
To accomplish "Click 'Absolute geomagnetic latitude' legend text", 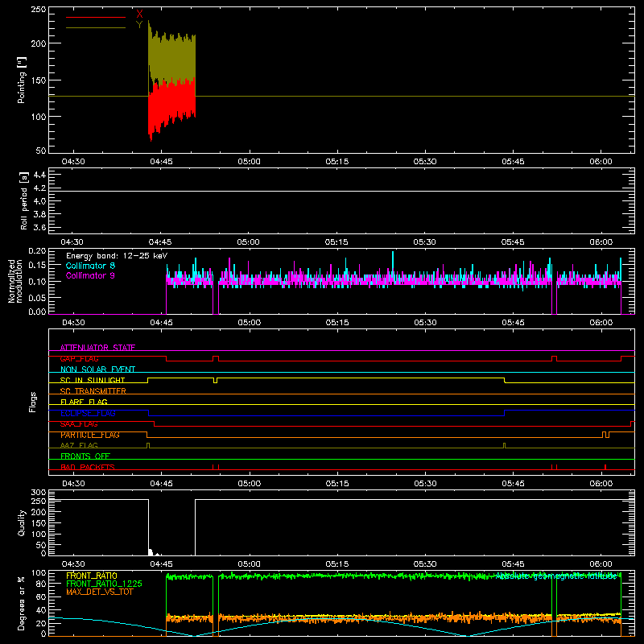I will [x=556, y=576].
